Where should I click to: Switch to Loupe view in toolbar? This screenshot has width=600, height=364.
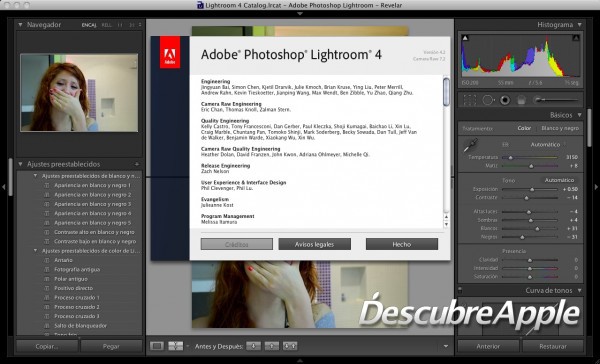(157, 346)
